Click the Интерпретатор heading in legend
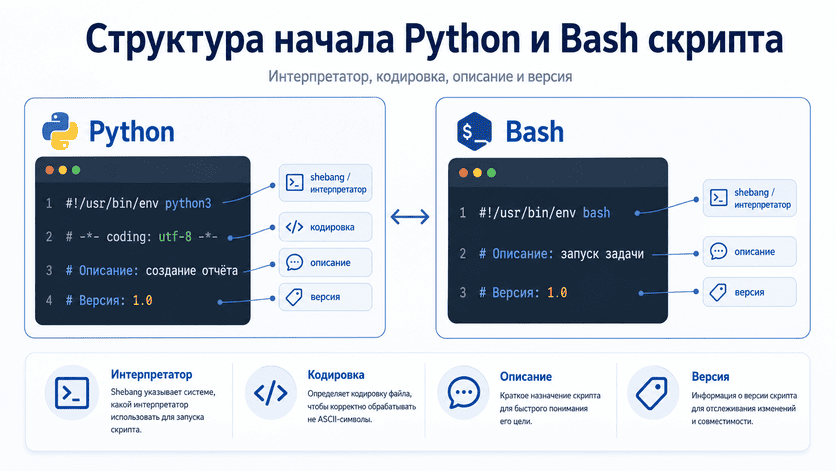 click(151, 374)
